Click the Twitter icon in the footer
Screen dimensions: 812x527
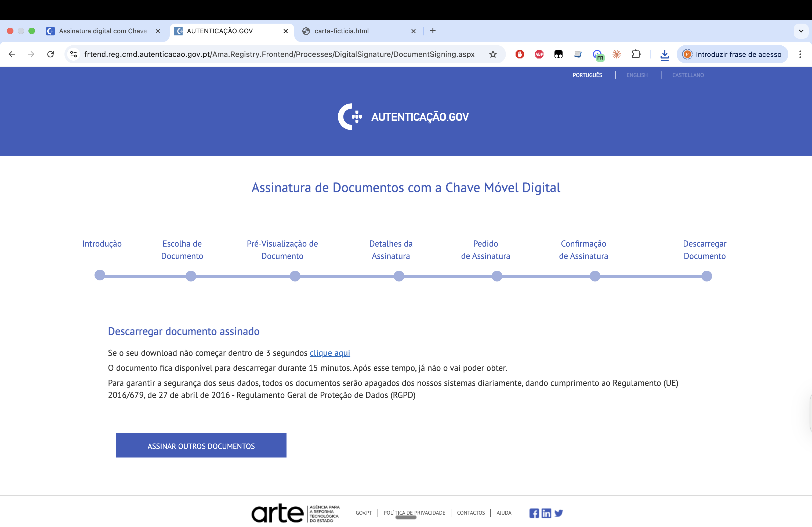(x=559, y=513)
